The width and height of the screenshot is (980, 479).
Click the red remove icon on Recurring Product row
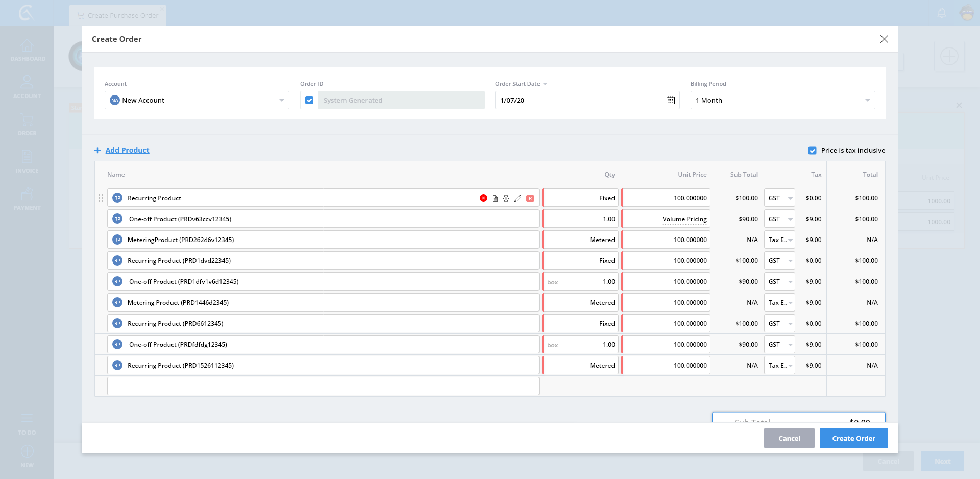point(483,198)
